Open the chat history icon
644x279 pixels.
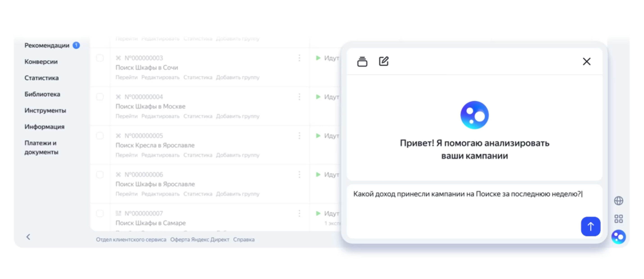point(363,61)
